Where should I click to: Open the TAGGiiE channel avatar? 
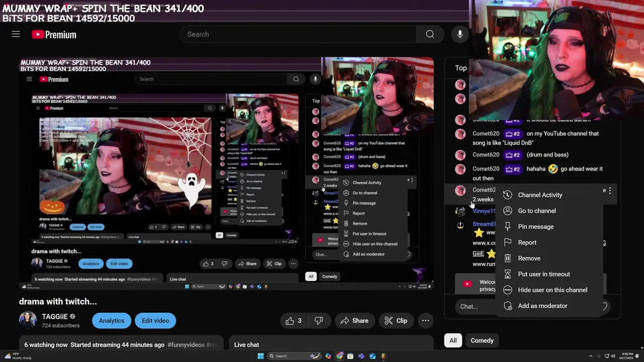[x=28, y=320]
